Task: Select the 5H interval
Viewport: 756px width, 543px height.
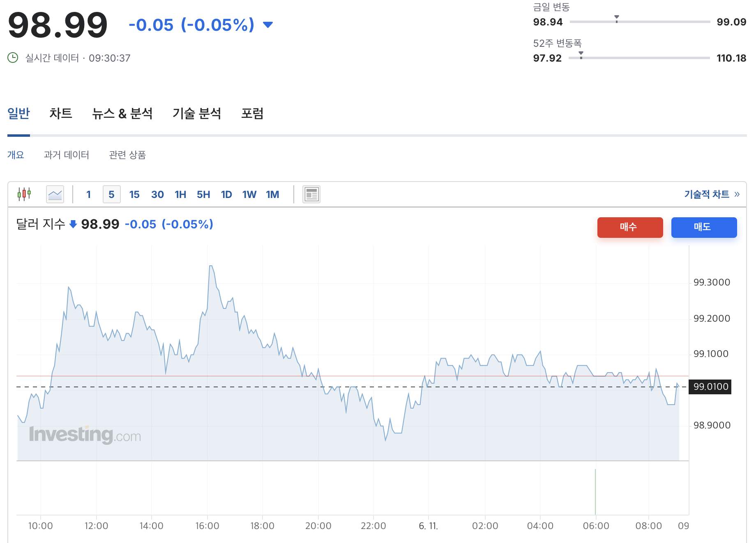Action: pyautogui.click(x=203, y=194)
